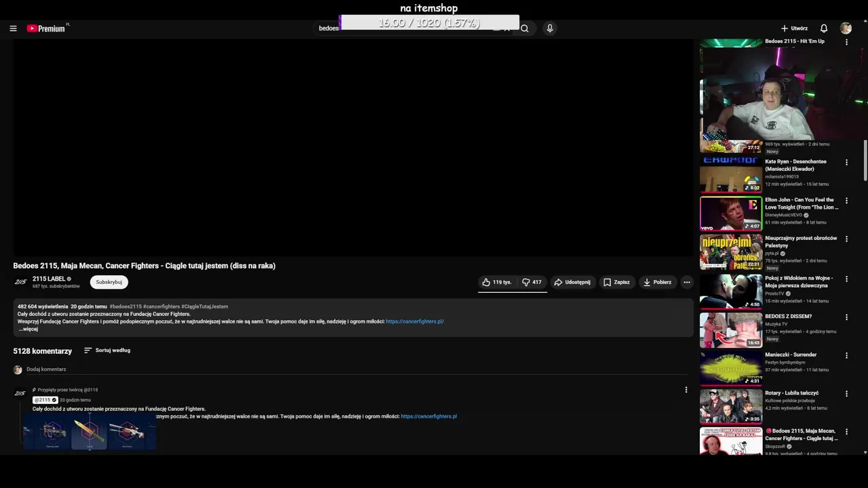Open title Bedoes 2115 - Hit 'Em Up
The width and height of the screenshot is (868, 488).
point(795,41)
